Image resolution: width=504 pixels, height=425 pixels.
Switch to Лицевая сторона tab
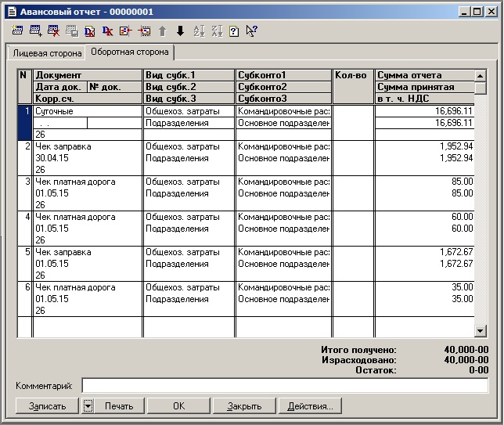[x=45, y=53]
